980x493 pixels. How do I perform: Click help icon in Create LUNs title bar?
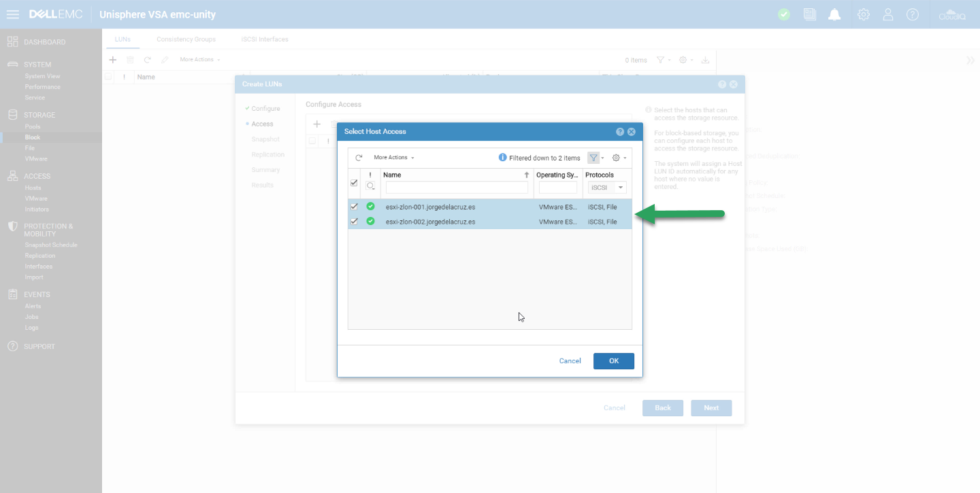pos(722,84)
